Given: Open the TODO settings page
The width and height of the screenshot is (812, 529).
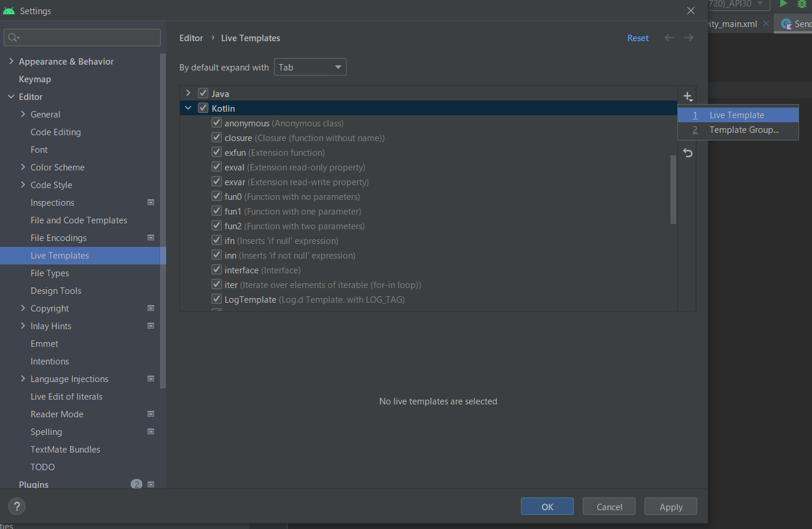Looking at the screenshot, I should click(42, 467).
